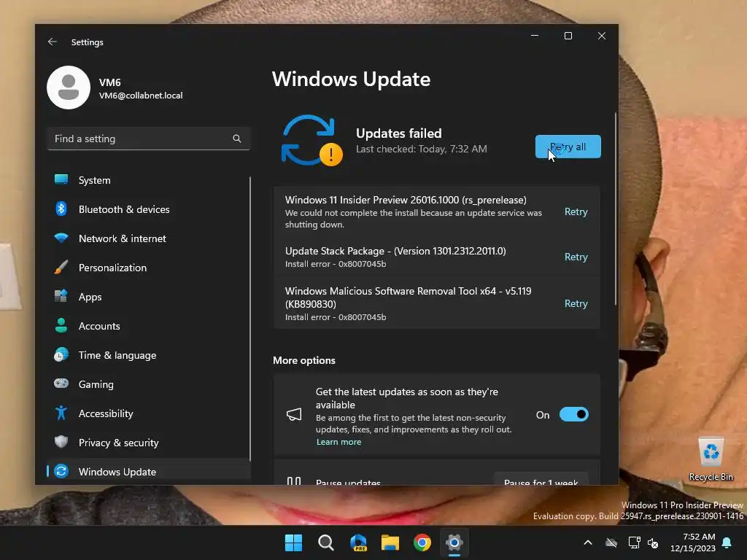Click the Updates failed heading text
Screen dimensions: 747x560
point(399,133)
